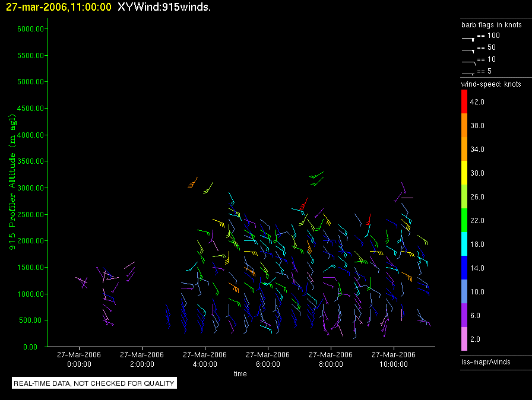Click the 18.0 color scale label

tap(477, 245)
